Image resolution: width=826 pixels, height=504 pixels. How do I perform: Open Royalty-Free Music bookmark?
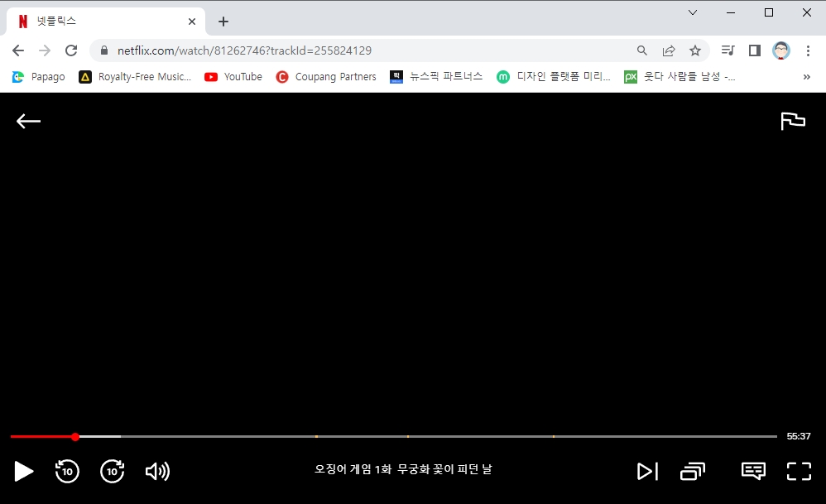point(135,77)
